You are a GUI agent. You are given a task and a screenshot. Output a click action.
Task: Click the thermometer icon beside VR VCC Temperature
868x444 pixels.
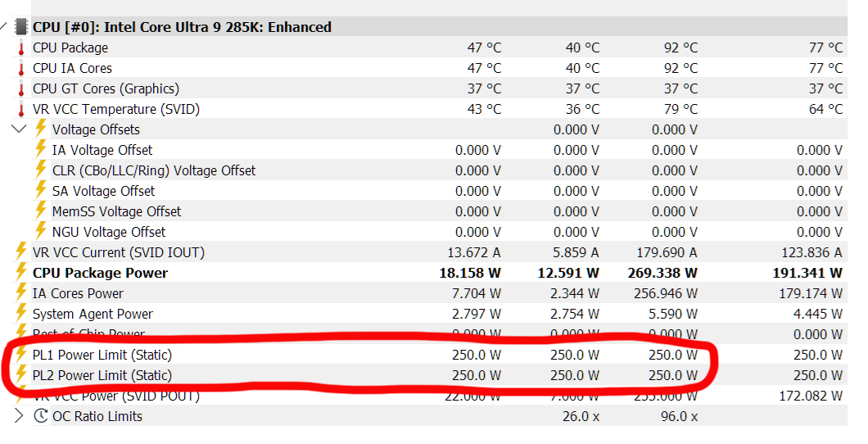[21, 110]
